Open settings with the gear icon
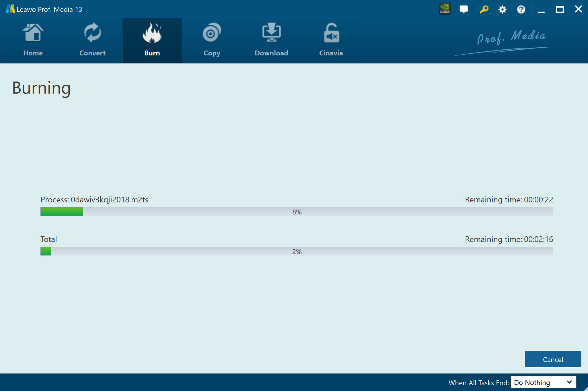Screen dimensions: 588x391 pos(502,9)
